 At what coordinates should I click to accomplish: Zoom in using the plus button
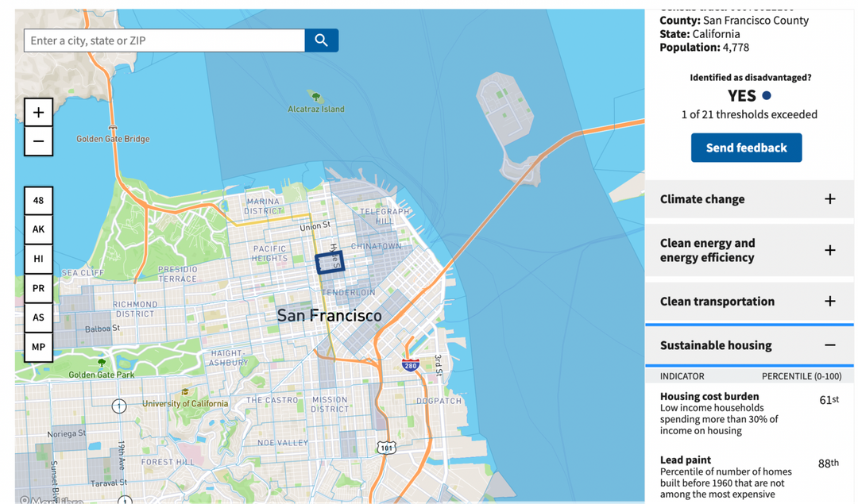(x=38, y=112)
